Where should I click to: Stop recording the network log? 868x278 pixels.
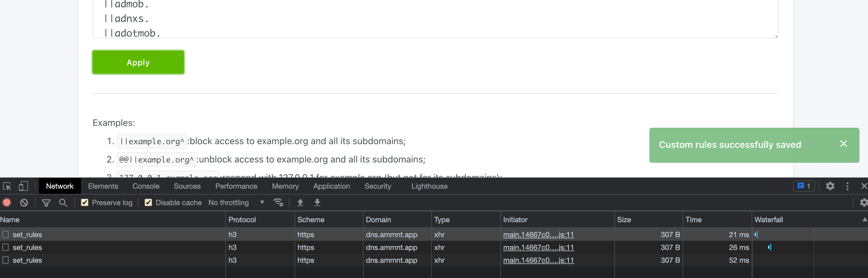pyautogui.click(x=7, y=202)
